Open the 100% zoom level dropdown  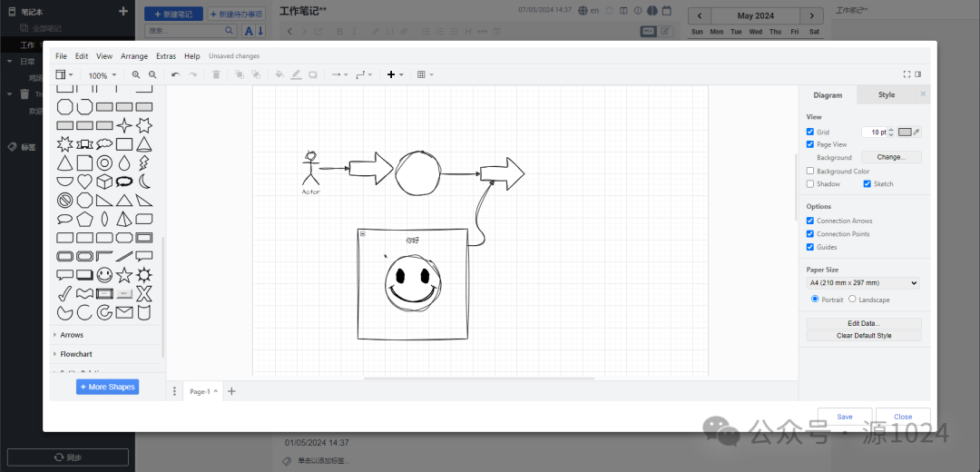point(102,75)
